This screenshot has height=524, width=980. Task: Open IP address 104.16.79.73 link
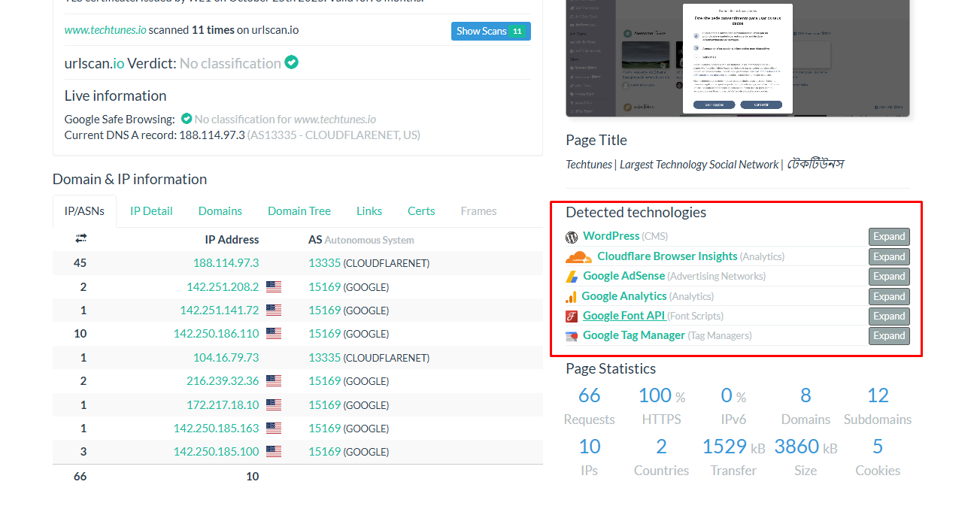pyautogui.click(x=226, y=357)
